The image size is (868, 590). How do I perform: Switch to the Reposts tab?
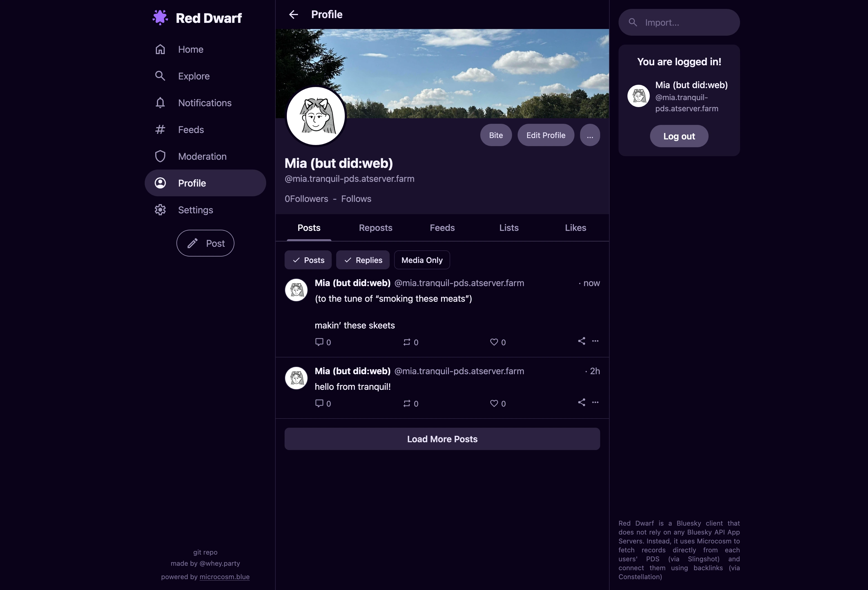tap(376, 228)
